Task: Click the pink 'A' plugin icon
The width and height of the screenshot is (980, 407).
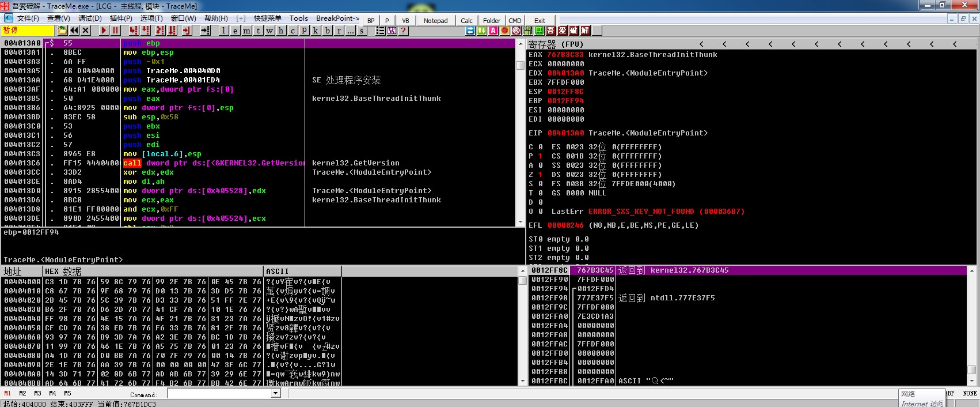Action: pos(493,31)
